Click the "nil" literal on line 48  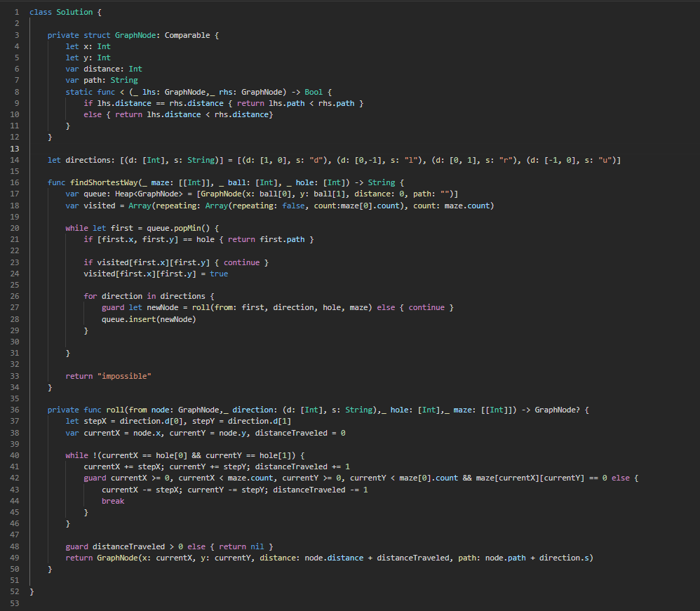click(x=257, y=546)
